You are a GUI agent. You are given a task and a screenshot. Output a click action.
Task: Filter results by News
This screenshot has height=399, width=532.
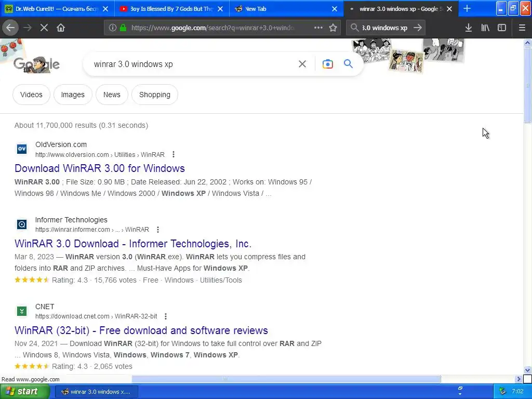[x=112, y=95]
